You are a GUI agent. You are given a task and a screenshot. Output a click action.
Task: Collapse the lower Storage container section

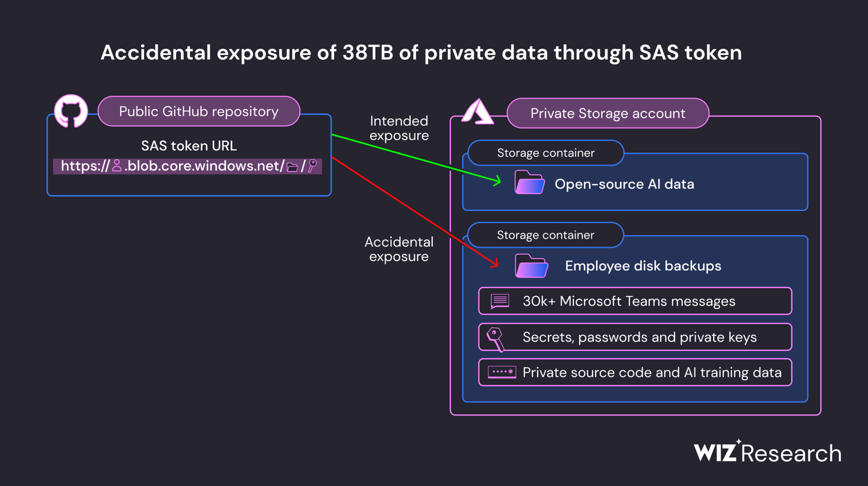pos(544,235)
